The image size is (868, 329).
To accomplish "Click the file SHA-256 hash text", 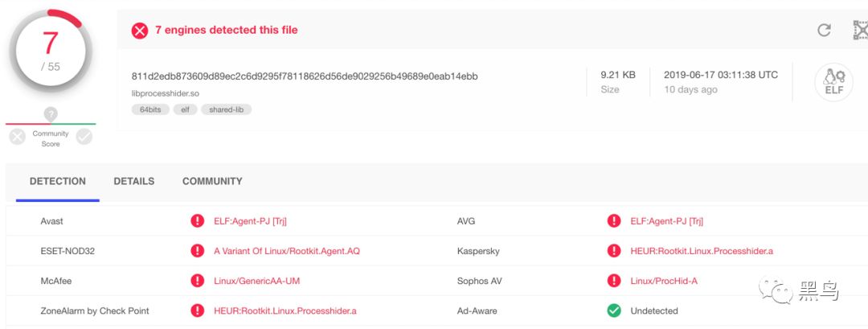I will click(305, 76).
